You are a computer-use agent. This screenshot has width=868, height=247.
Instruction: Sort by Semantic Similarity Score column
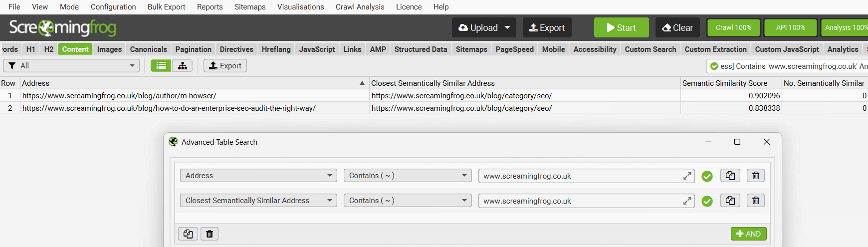(731, 83)
